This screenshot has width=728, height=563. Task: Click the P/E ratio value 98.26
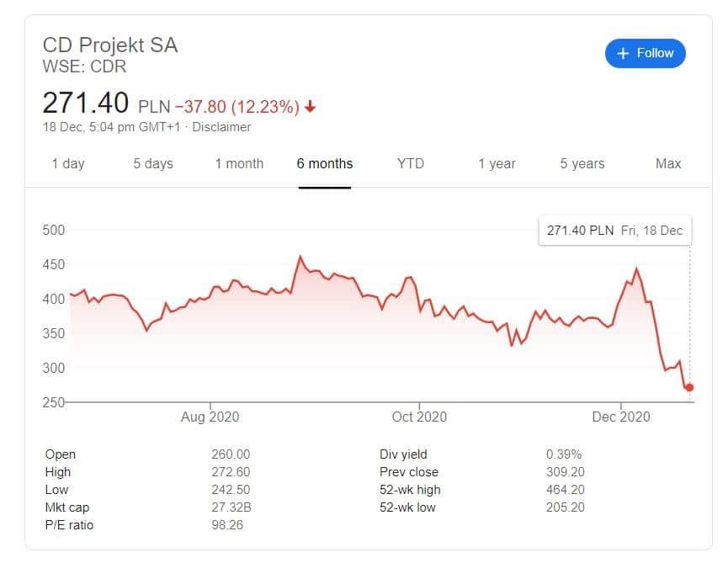pyautogui.click(x=227, y=525)
